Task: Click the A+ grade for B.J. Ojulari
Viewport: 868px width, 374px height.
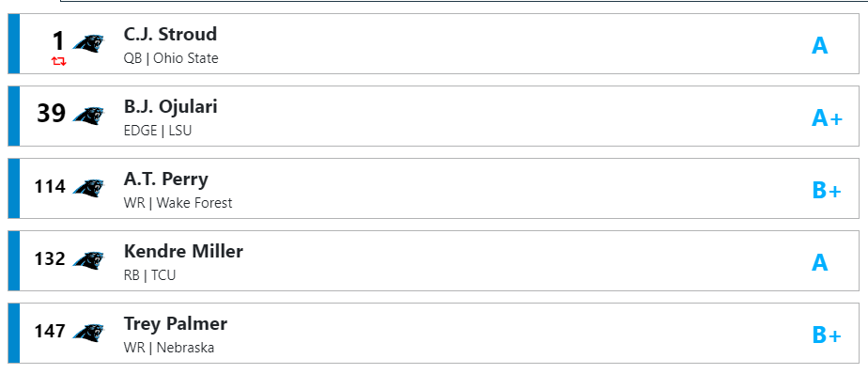Action: point(827,118)
